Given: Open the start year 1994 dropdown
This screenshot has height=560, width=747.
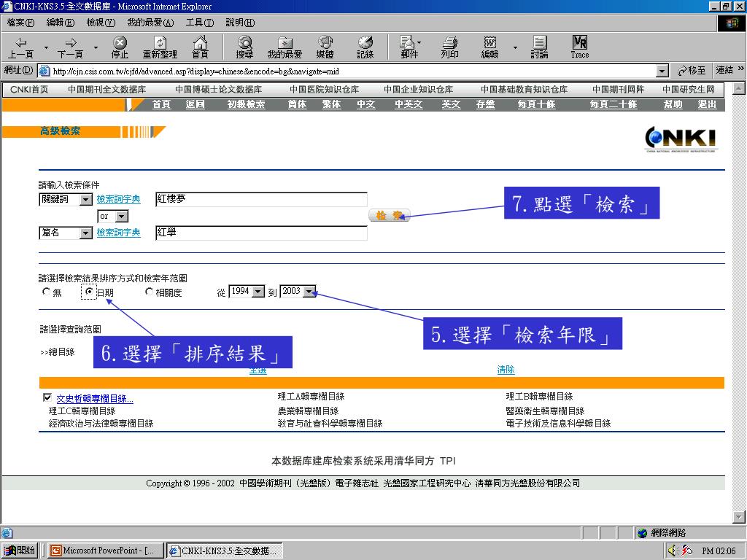Looking at the screenshot, I should [258, 292].
